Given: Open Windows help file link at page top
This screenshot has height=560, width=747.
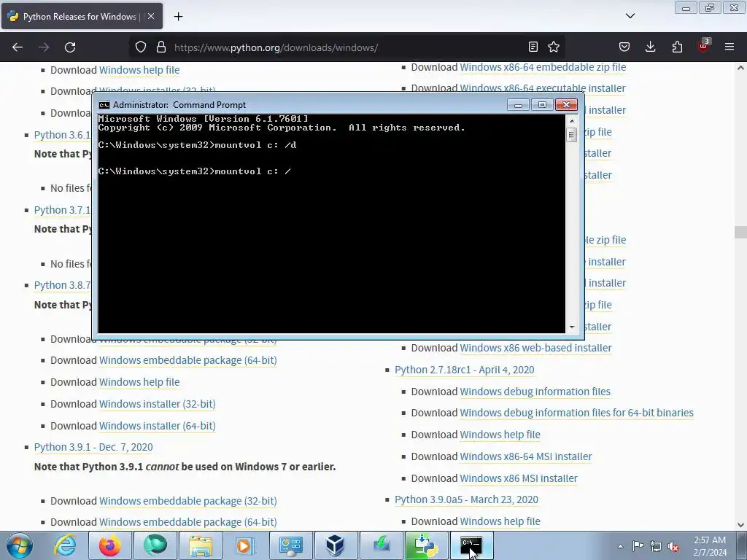Looking at the screenshot, I should [139, 70].
